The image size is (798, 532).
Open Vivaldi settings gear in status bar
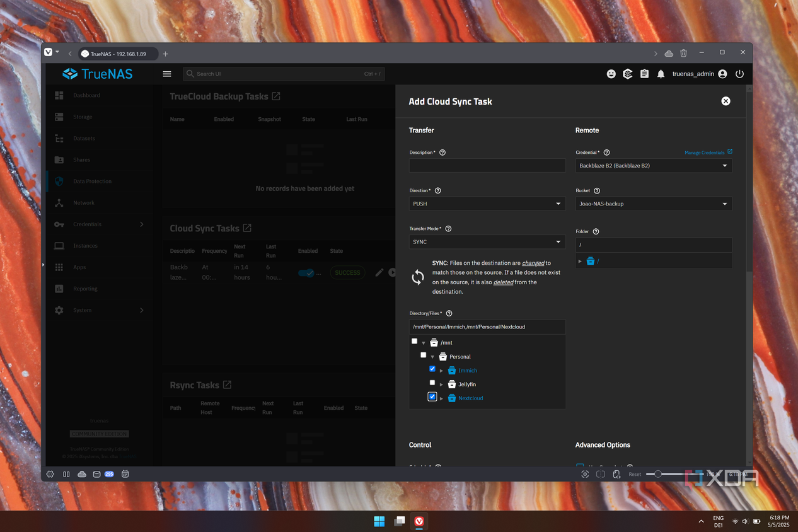[50, 474]
